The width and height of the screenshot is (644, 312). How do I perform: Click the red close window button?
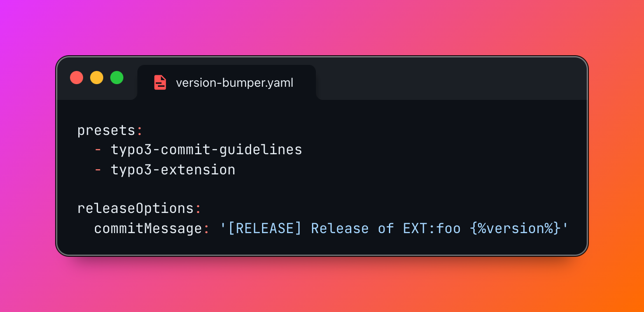point(77,78)
